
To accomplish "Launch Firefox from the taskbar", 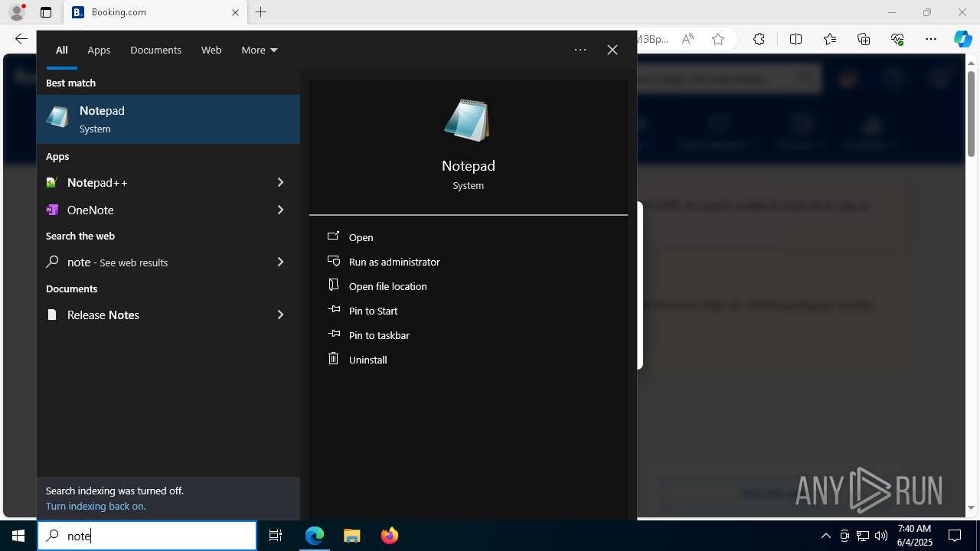I will (389, 536).
